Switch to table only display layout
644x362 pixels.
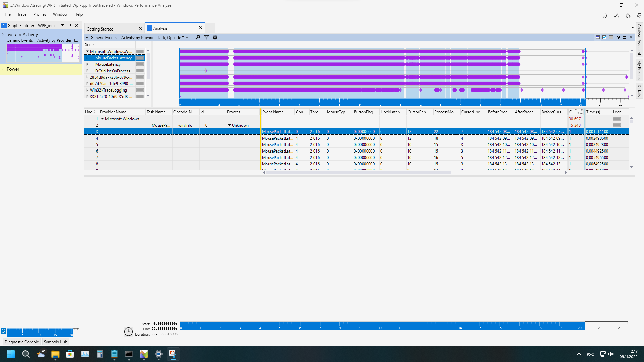(x=611, y=37)
